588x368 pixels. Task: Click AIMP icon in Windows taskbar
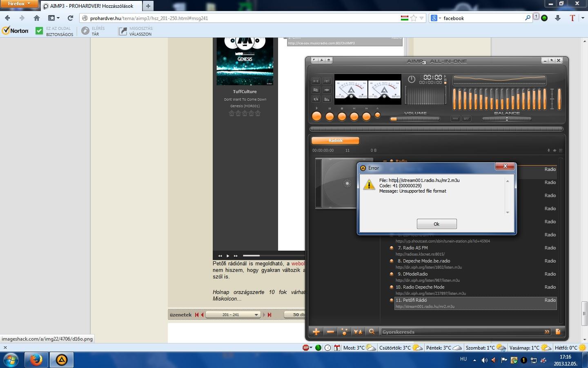click(61, 360)
